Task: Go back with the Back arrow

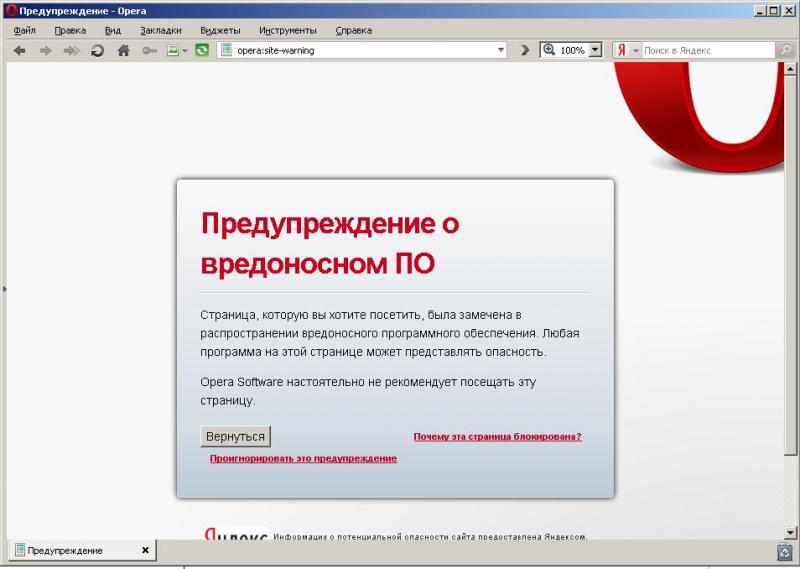Action: tap(19, 51)
